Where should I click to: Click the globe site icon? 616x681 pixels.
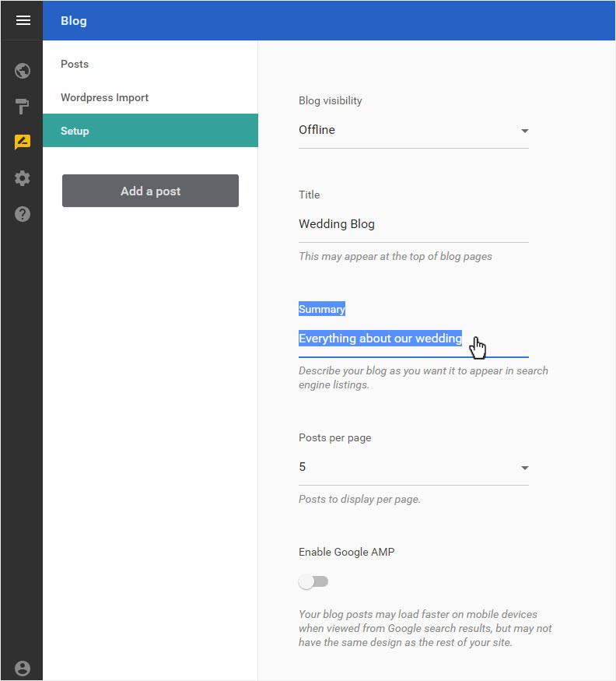[x=23, y=70]
